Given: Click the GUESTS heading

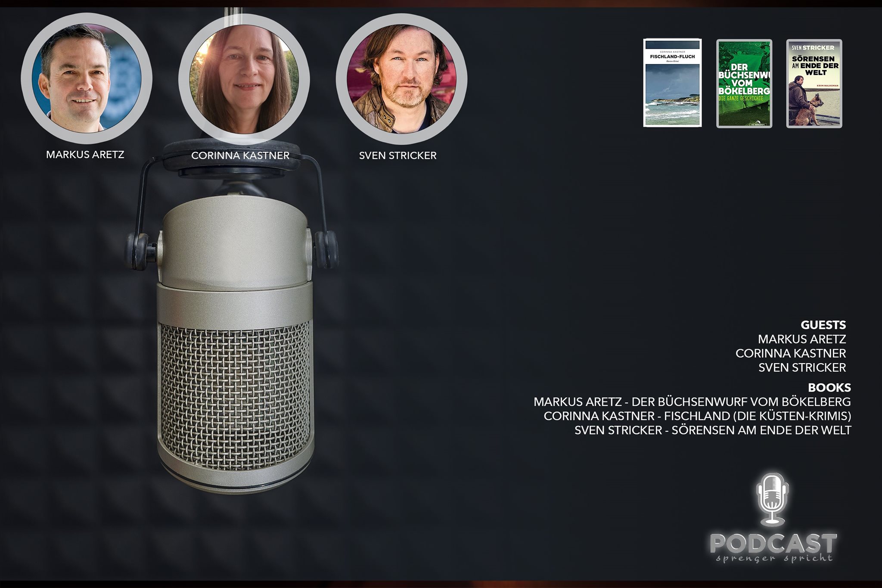Looking at the screenshot, I should (823, 325).
